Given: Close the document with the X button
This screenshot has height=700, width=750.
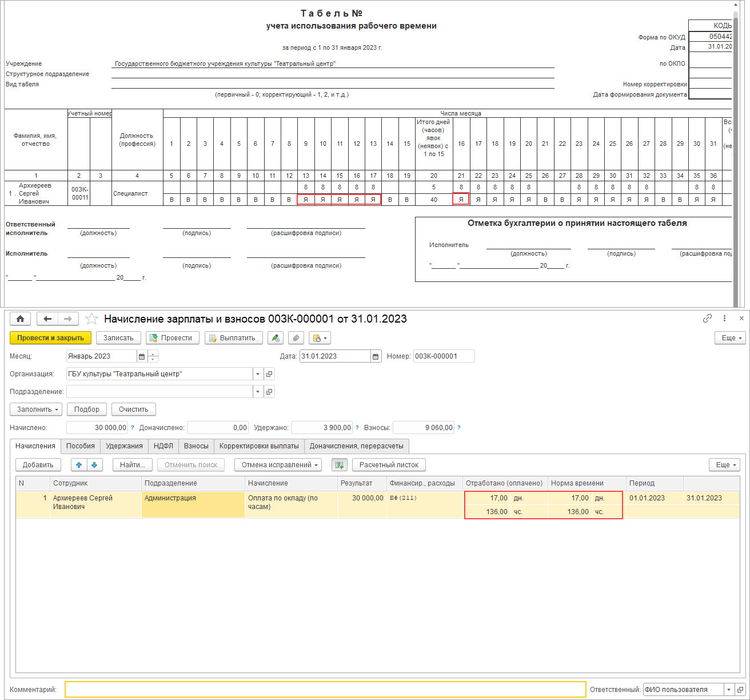Looking at the screenshot, I should point(741,319).
